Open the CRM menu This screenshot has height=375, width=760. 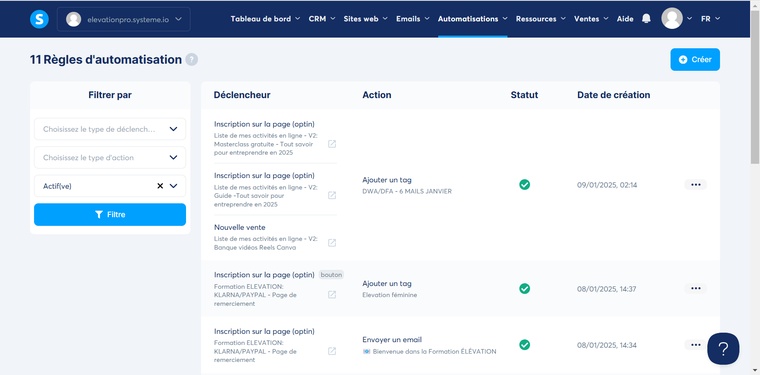tap(322, 19)
